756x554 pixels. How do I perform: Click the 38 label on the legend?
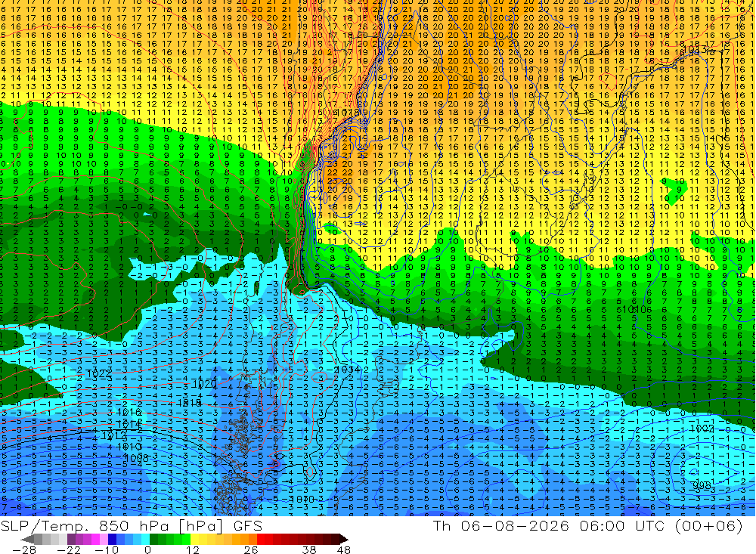309,549
